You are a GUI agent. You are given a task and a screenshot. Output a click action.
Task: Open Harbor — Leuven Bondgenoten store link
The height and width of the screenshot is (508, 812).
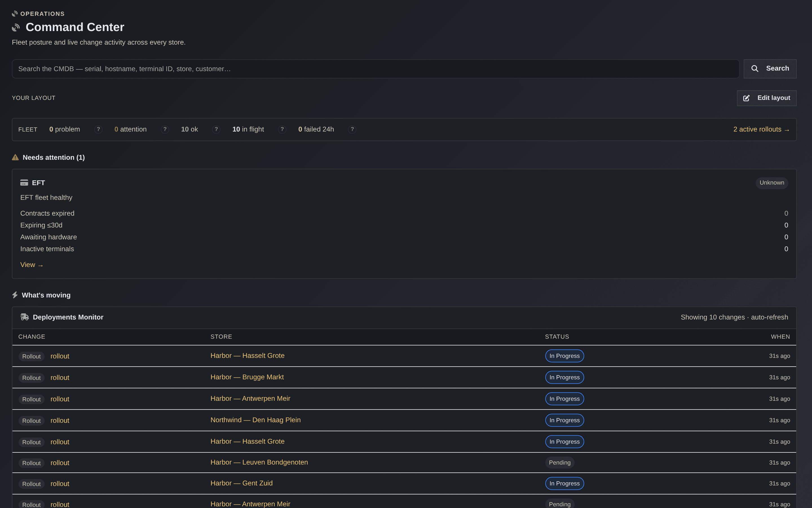(259, 462)
